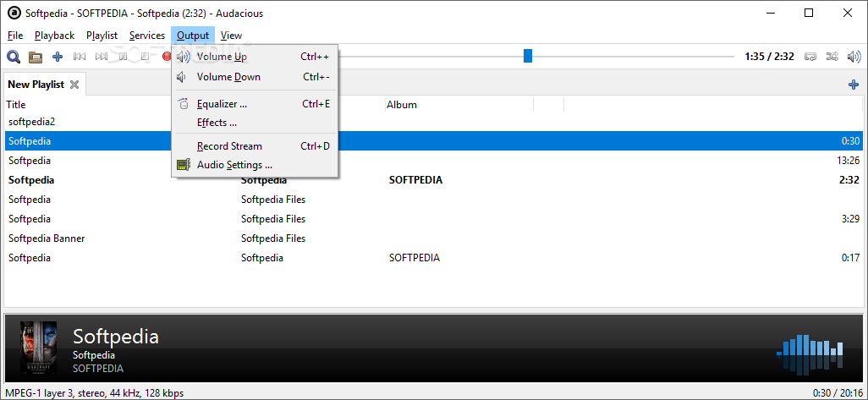Add a new playlist with the right-side plus icon
This screenshot has width=868, height=400.
854,85
